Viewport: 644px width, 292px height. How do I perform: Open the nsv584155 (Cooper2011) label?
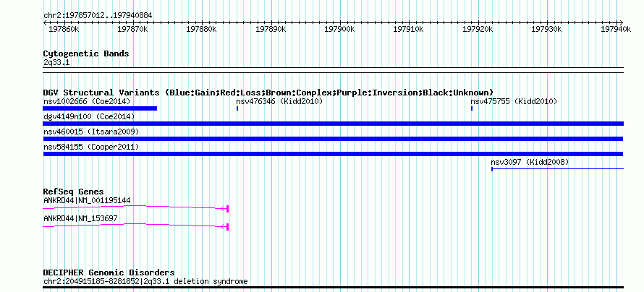click(x=91, y=147)
